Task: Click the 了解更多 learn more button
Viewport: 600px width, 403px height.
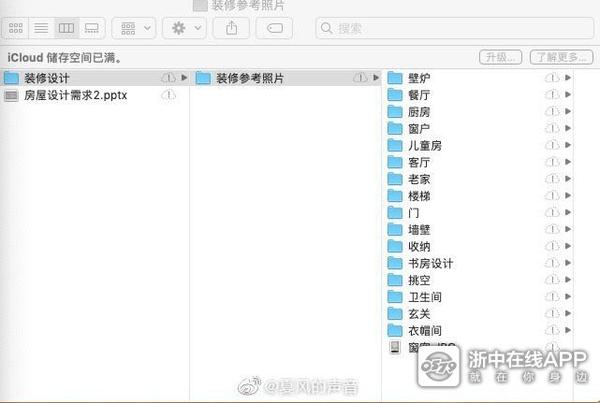Action: (559, 56)
